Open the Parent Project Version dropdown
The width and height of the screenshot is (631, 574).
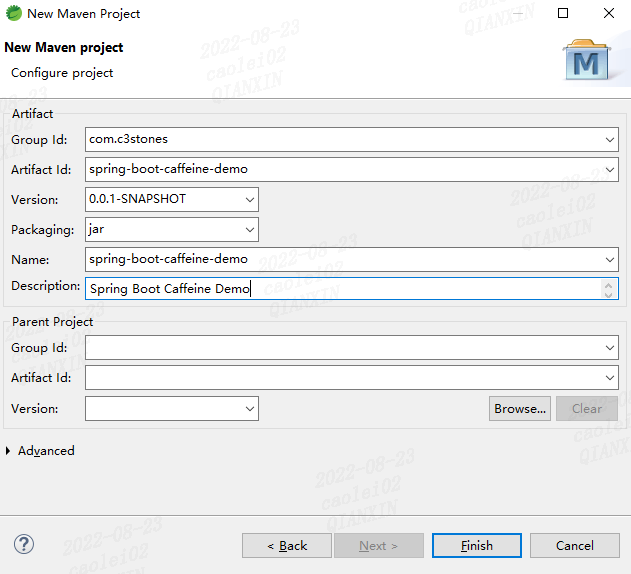250,409
